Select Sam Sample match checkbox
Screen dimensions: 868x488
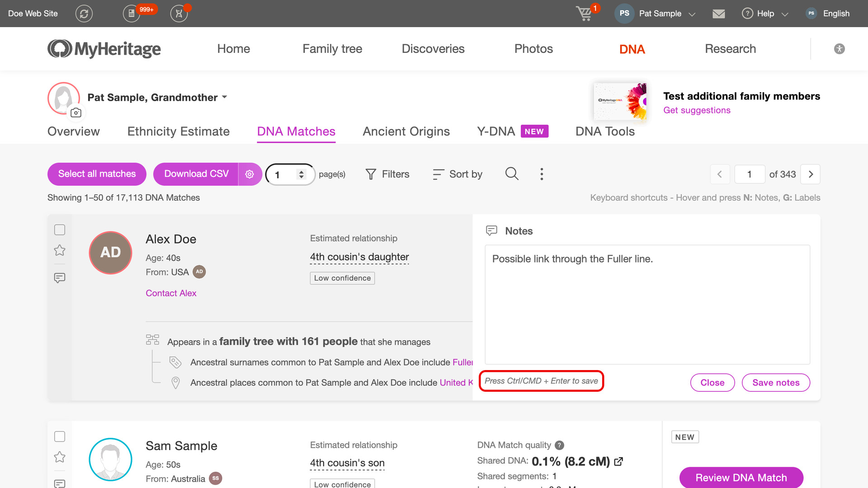click(60, 436)
